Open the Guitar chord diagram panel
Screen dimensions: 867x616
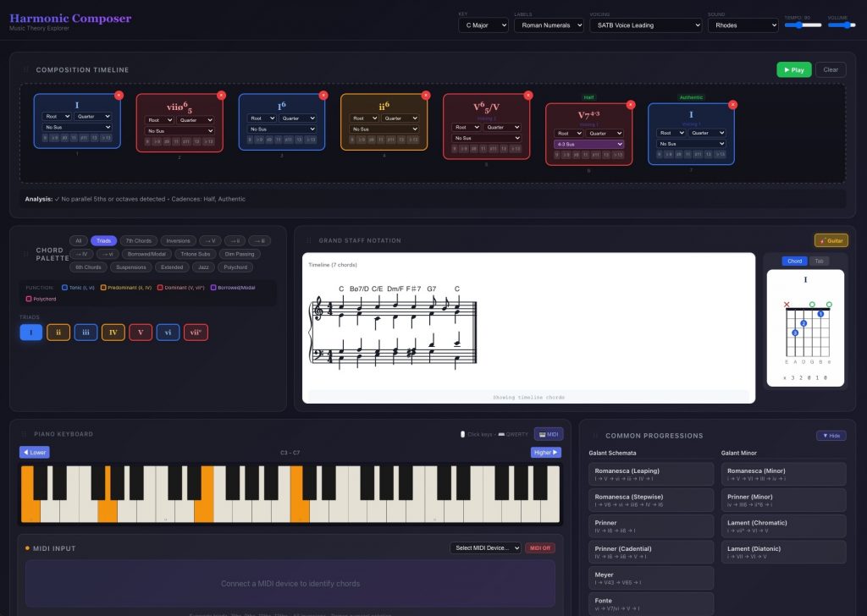point(830,240)
